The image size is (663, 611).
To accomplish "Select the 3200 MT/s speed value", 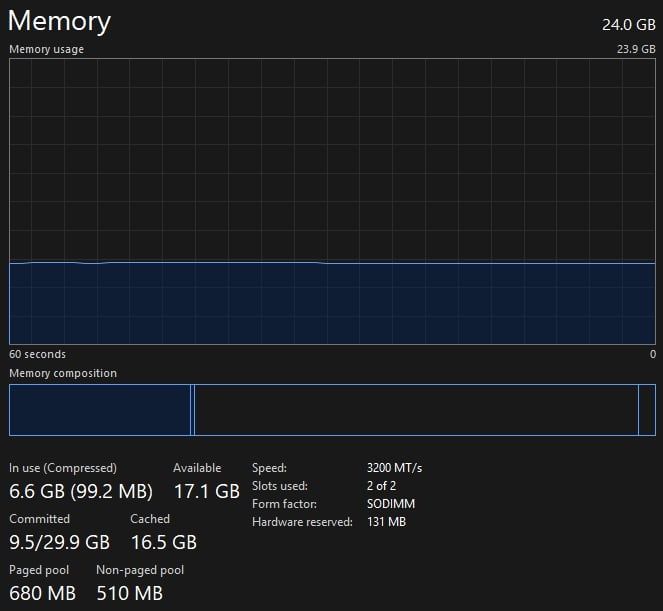I will pos(395,468).
